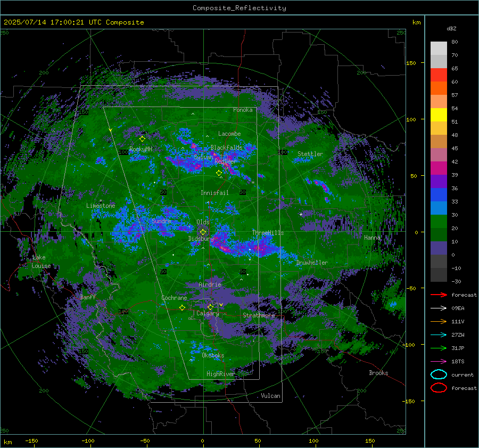Click the Strathmore city label

pos(259,315)
